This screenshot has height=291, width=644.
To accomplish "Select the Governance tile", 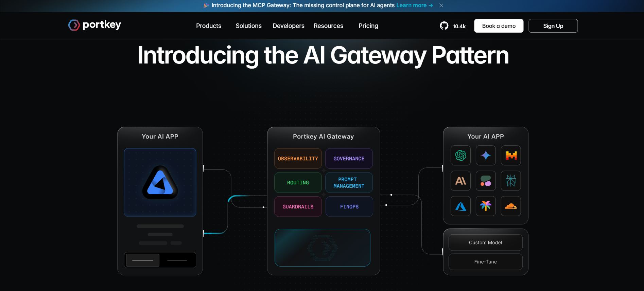I will click(349, 159).
